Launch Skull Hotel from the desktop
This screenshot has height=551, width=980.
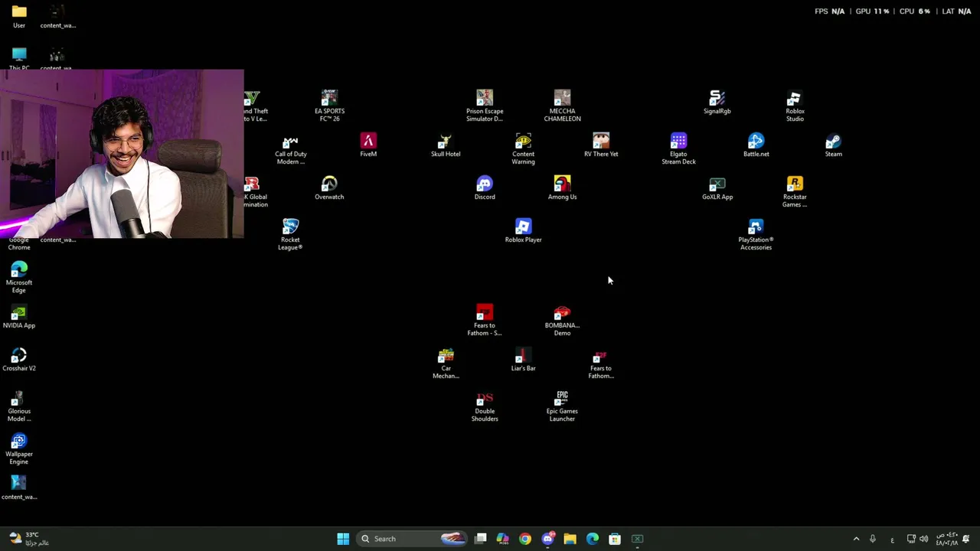446,145
